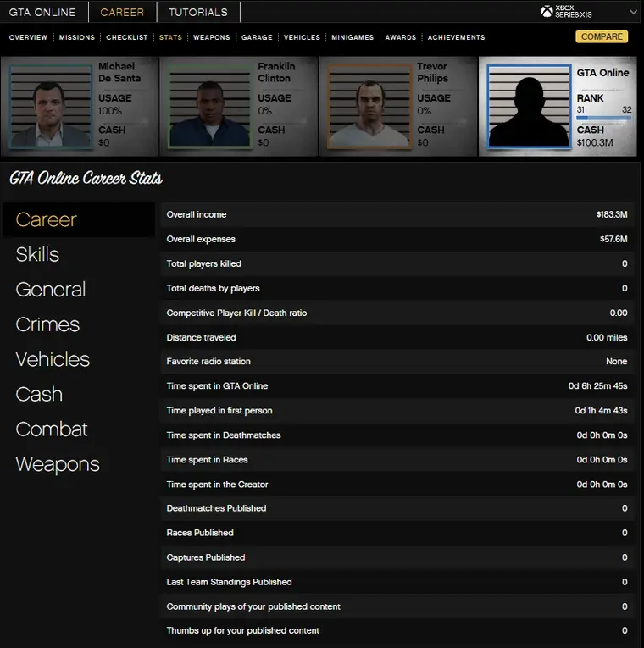The image size is (644, 648).
Task: Open the GTA Online top tab
Action: pos(42,13)
